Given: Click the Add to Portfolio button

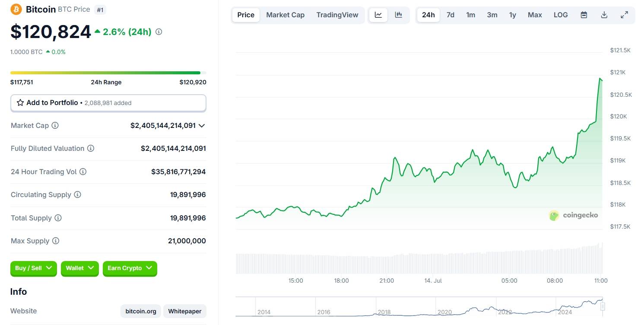Looking at the screenshot, I should click(x=108, y=103).
